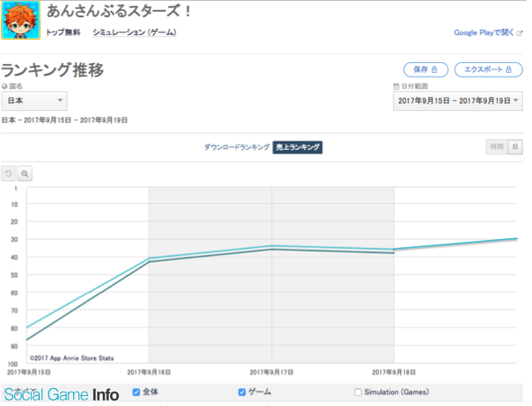Screen dimensions: 532x406
Task: Click the Simulation (Games) legend label
Action: coord(396,392)
